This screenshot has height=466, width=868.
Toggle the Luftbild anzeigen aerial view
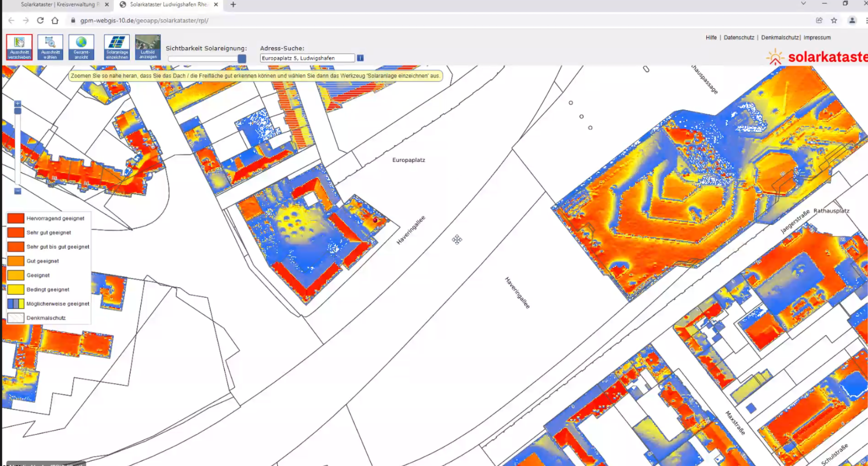[148, 47]
